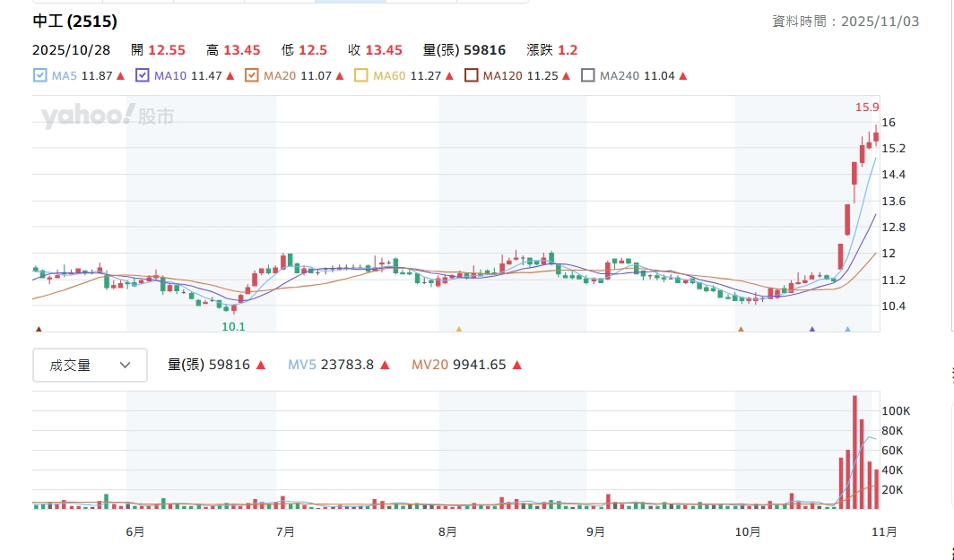954x560 pixels.
Task: Uncheck the MA20 indicator checkbox
Action: coord(252,76)
